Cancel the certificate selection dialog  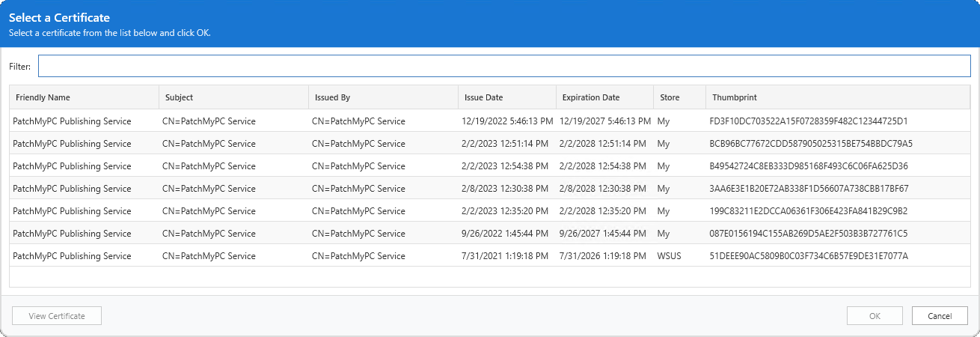click(x=940, y=316)
